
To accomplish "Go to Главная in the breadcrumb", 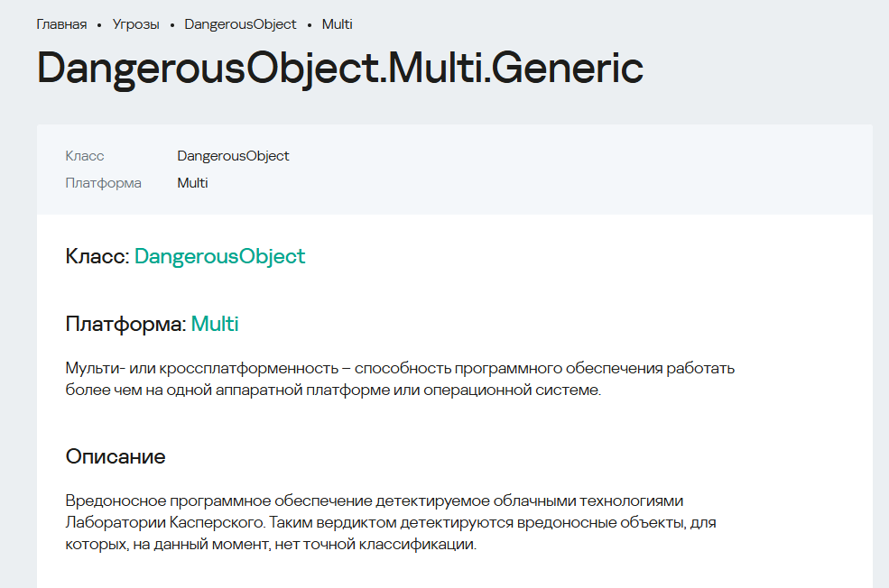I will (61, 24).
